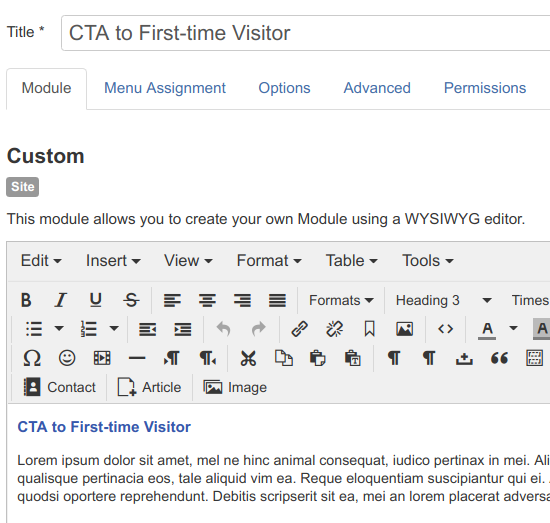
Task: Click the Site badge
Action: click(x=22, y=187)
